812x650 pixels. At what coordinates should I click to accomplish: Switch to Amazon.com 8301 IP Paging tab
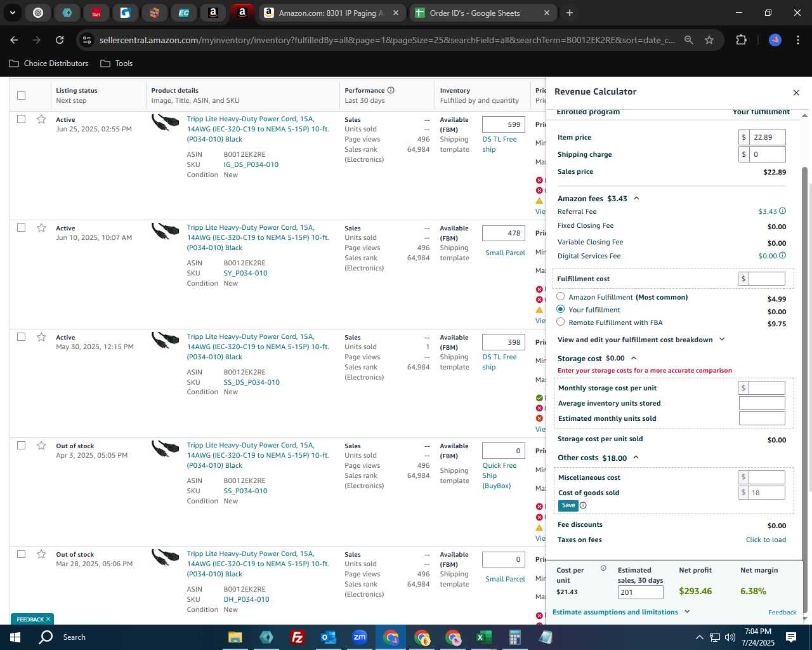tap(331, 13)
